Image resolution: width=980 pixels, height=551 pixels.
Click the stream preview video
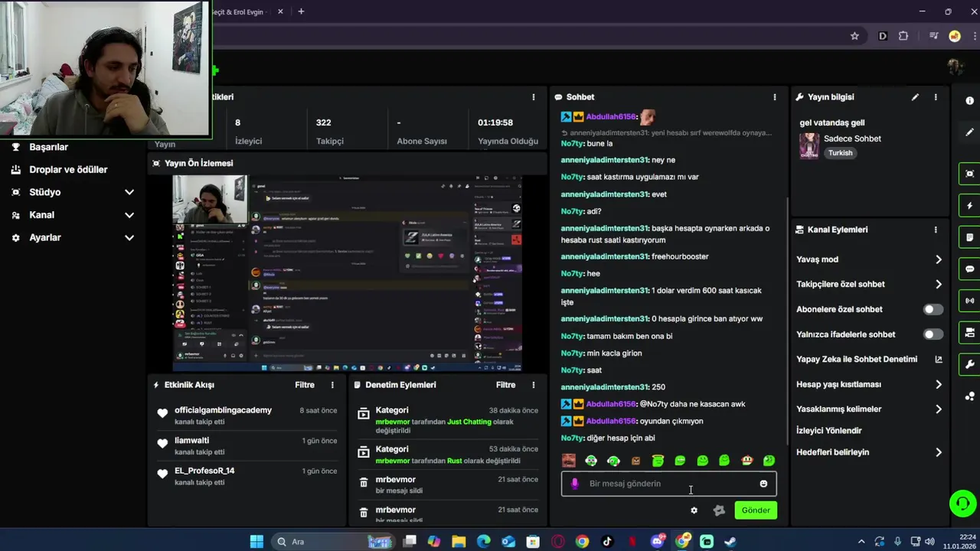tap(348, 273)
